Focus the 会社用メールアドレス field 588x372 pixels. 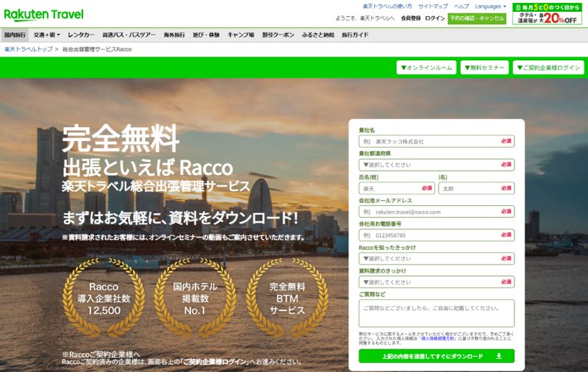click(x=437, y=212)
